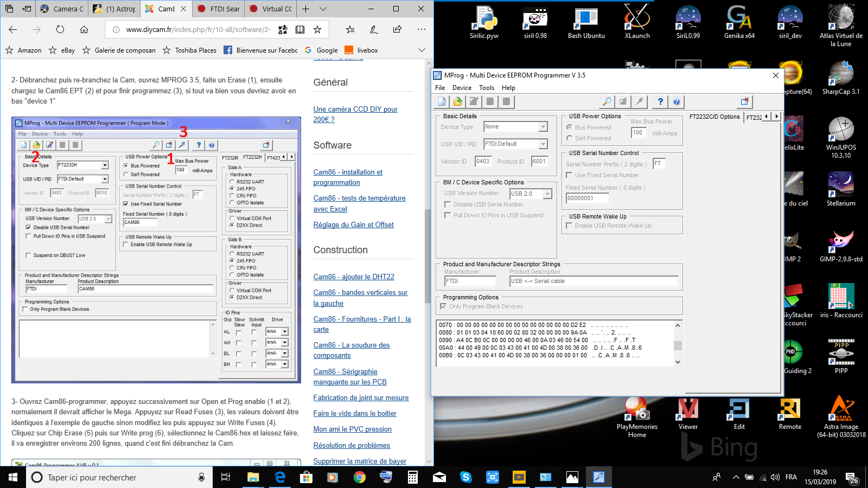Click the Add notes pen icon in Edge
This screenshot has width=868, height=488.
tap(374, 29)
